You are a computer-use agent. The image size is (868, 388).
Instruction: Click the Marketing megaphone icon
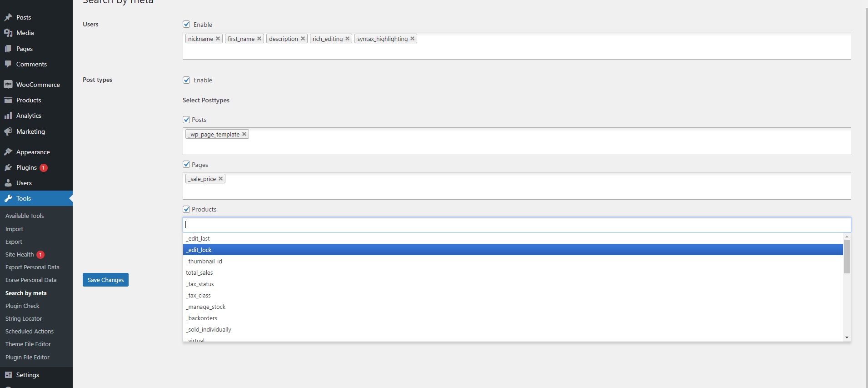pyautogui.click(x=8, y=131)
